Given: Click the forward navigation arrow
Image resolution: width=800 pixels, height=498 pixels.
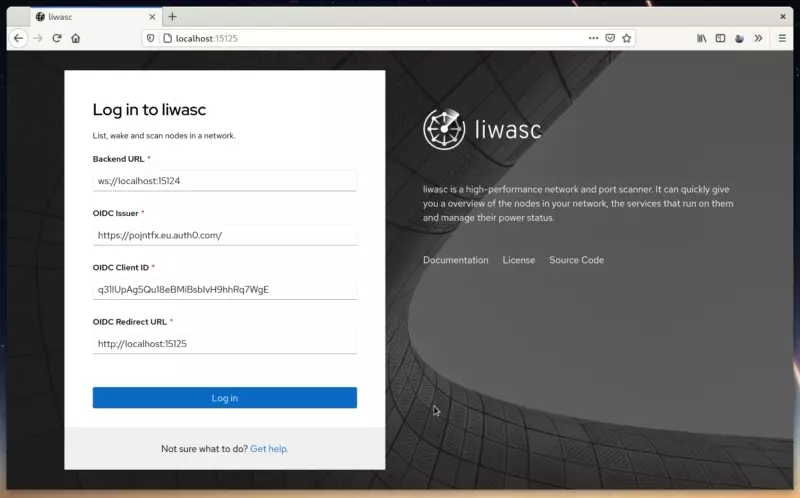Looking at the screenshot, I should (38, 38).
